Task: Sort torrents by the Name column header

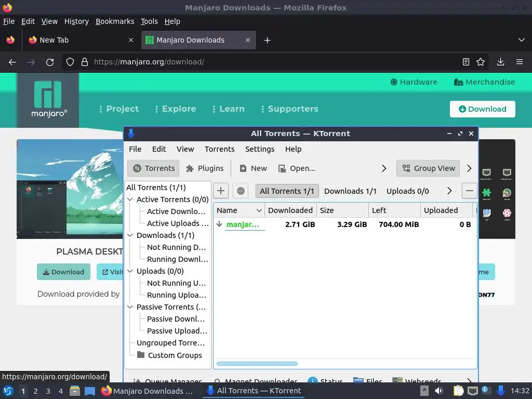Action: (x=239, y=210)
